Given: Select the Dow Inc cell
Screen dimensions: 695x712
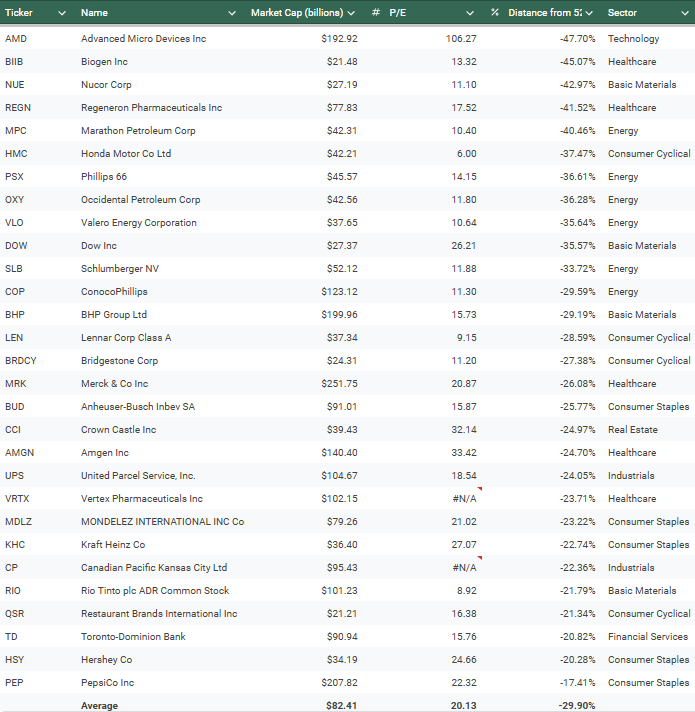Looking at the screenshot, I should (99, 246).
